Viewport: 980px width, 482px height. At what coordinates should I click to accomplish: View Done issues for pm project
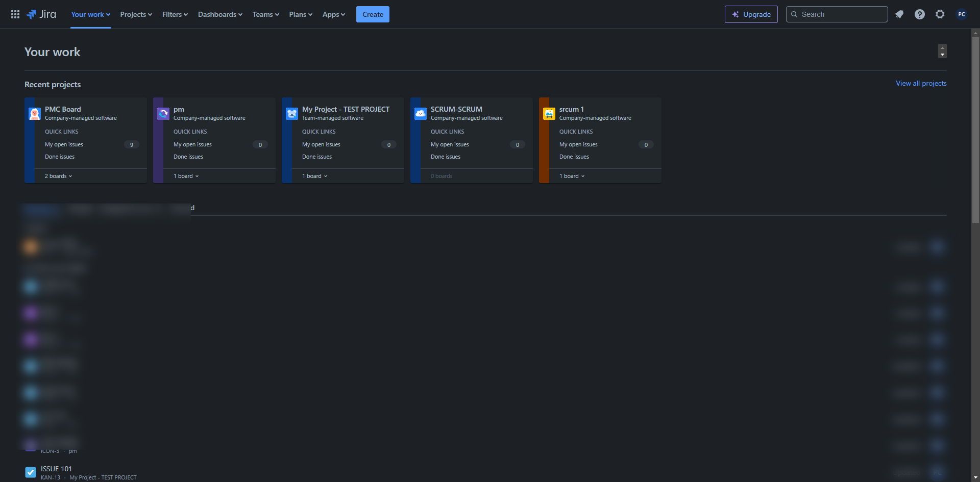coord(188,157)
